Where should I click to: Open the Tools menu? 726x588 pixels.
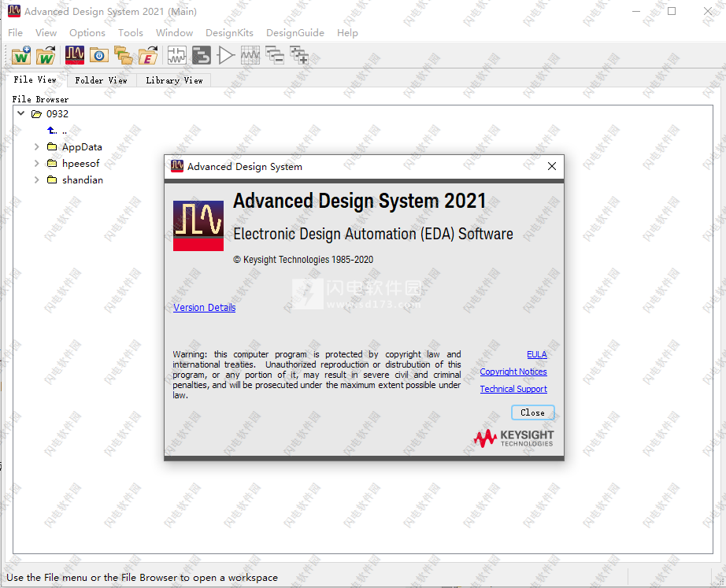pyautogui.click(x=131, y=33)
